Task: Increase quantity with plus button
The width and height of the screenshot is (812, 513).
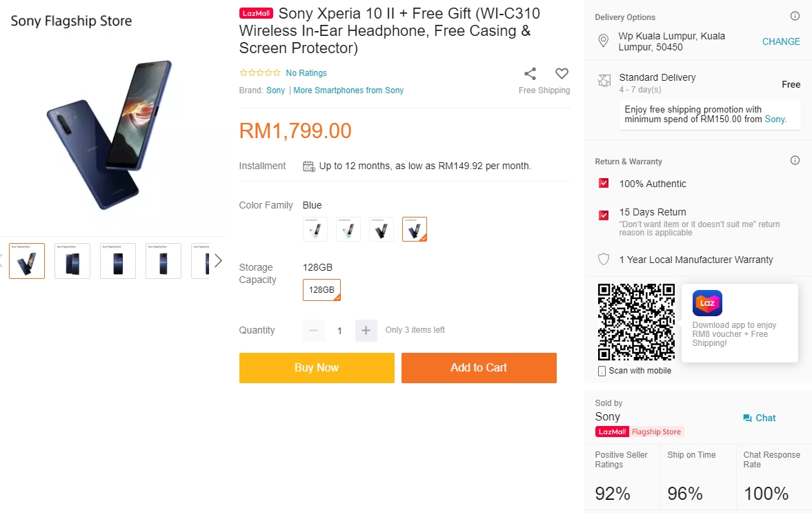Action: (366, 331)
